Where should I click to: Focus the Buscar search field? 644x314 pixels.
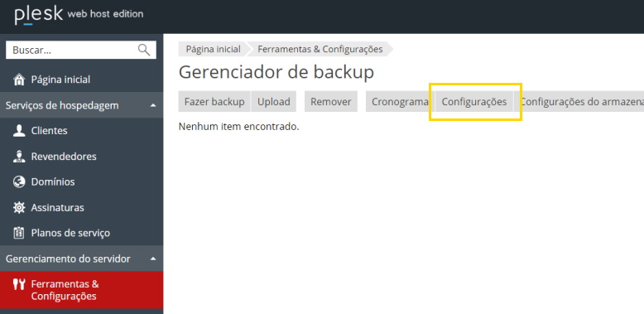pos(81,51)
